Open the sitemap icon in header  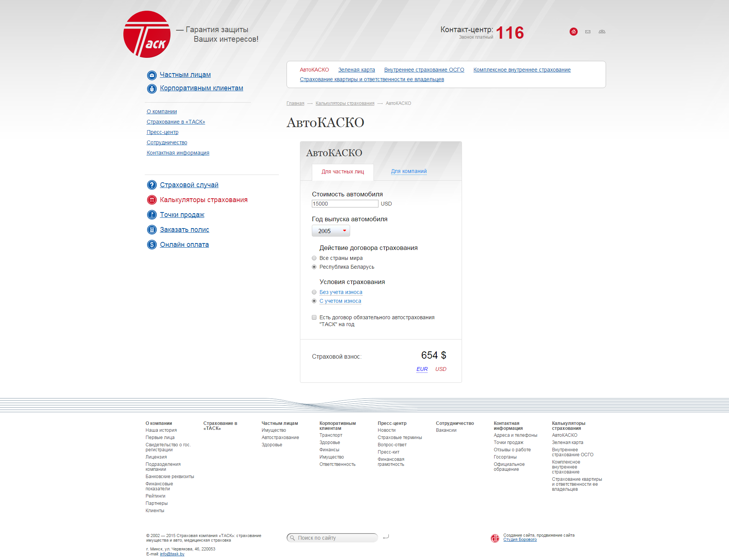[x=602, y=32]
